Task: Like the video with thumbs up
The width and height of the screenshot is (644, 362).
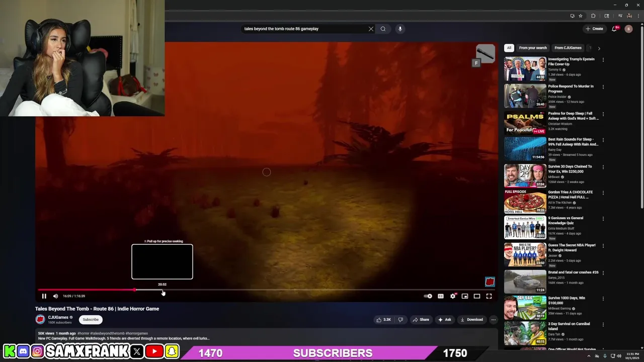Action: tap(384, 320)
